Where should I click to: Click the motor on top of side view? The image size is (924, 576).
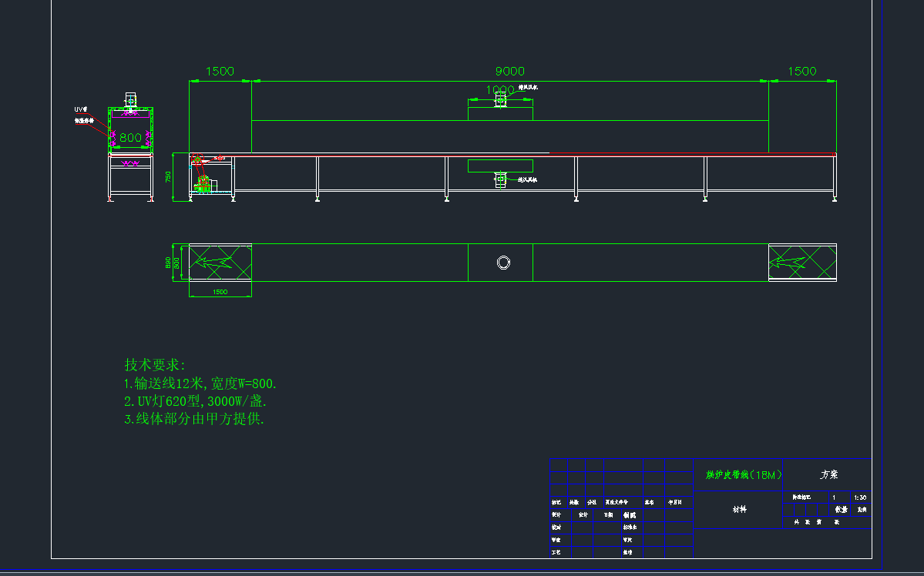(131, 100)
